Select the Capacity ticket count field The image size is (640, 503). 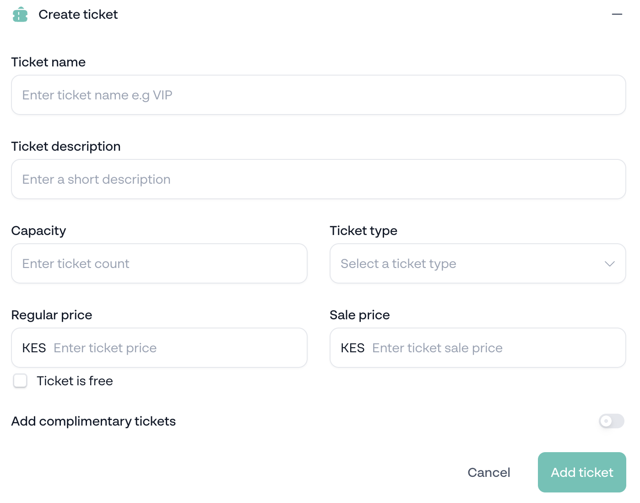coord(159,264)
